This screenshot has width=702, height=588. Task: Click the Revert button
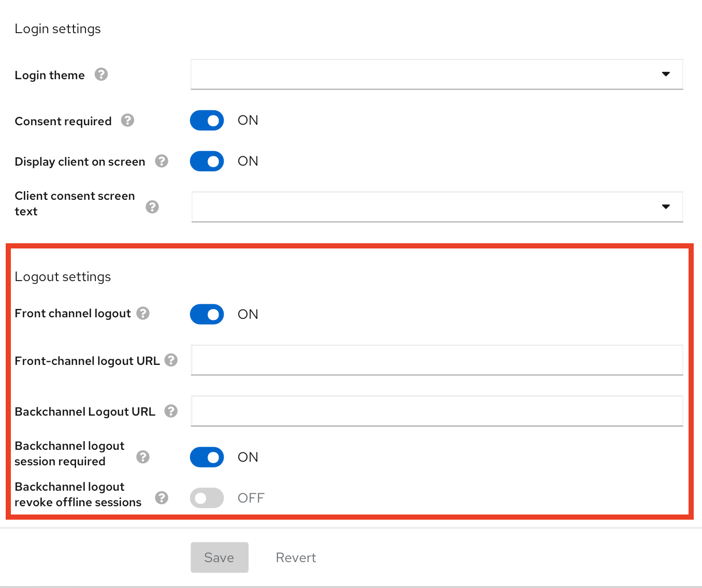[x=296, y=557]
